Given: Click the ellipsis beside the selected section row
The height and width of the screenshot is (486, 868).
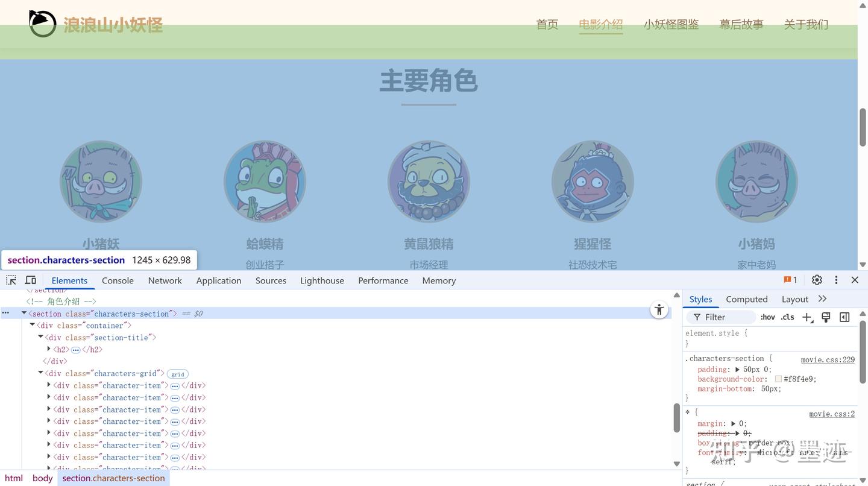Looking at the screenshot, I should 5,314.
